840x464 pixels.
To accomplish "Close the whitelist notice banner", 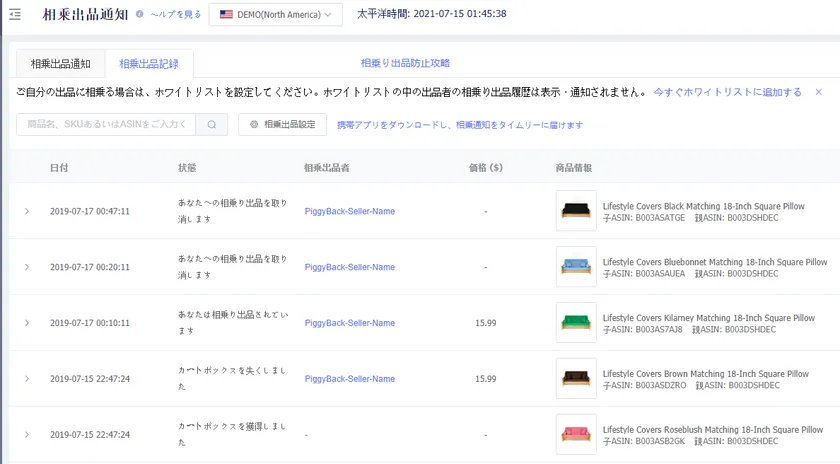I will point(818,92).
